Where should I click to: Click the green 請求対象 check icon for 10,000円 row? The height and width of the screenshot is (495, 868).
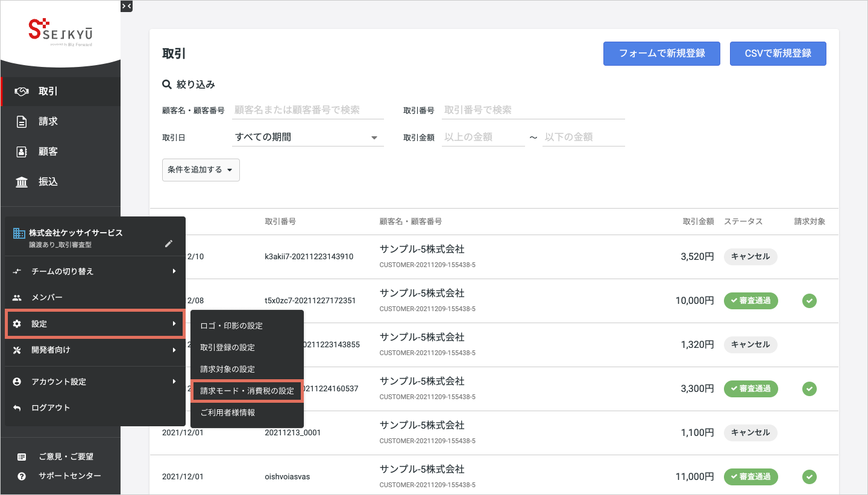point(810,300)
